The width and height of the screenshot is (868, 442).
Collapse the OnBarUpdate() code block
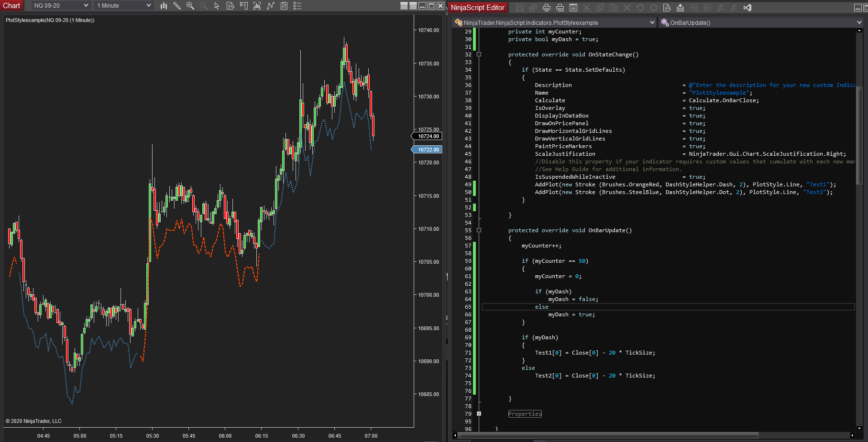(479, 230)
